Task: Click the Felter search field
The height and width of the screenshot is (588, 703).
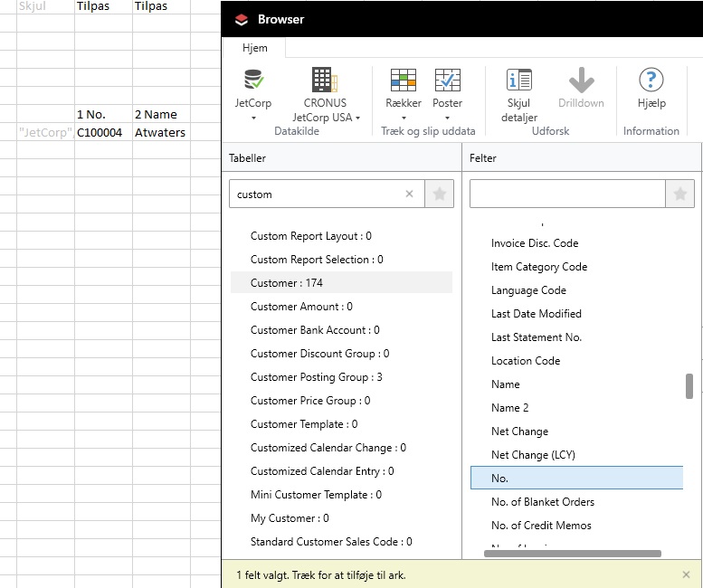Action: coord(567,194)
